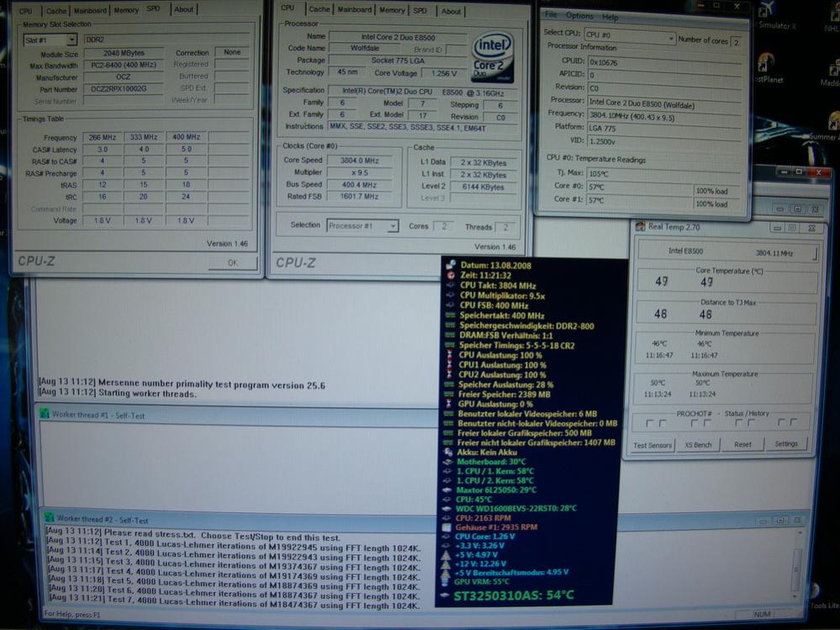Click the Number of cores field in Core Temp
The height and width of the screenshot is (630, 840).
[737, 42]
